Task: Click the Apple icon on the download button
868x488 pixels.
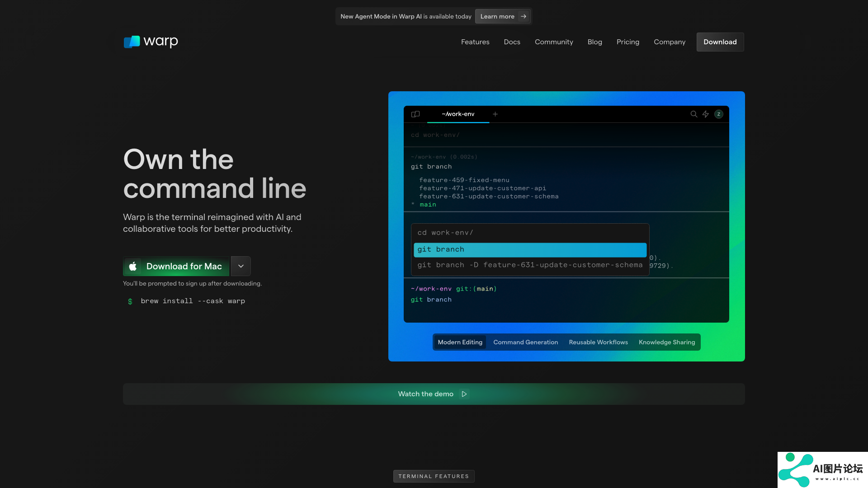Action: tap(133, 267)
